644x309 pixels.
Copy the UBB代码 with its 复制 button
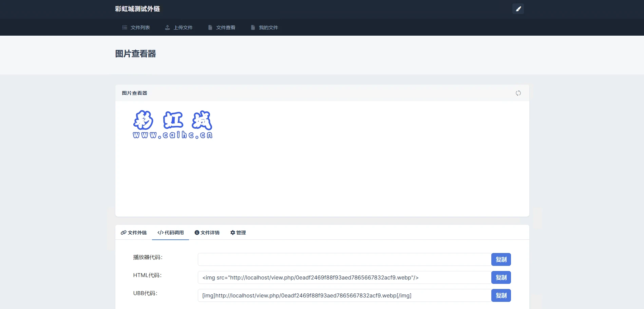(501, 295)
